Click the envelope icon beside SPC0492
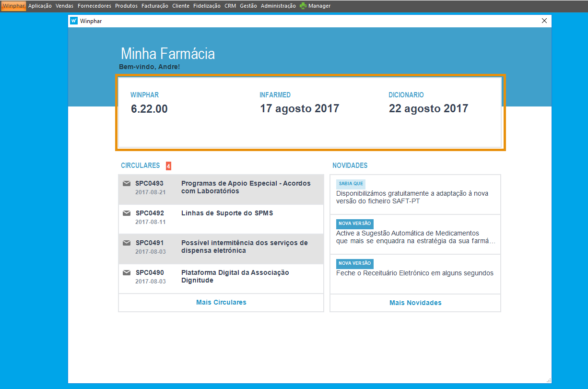 (127, 213)
